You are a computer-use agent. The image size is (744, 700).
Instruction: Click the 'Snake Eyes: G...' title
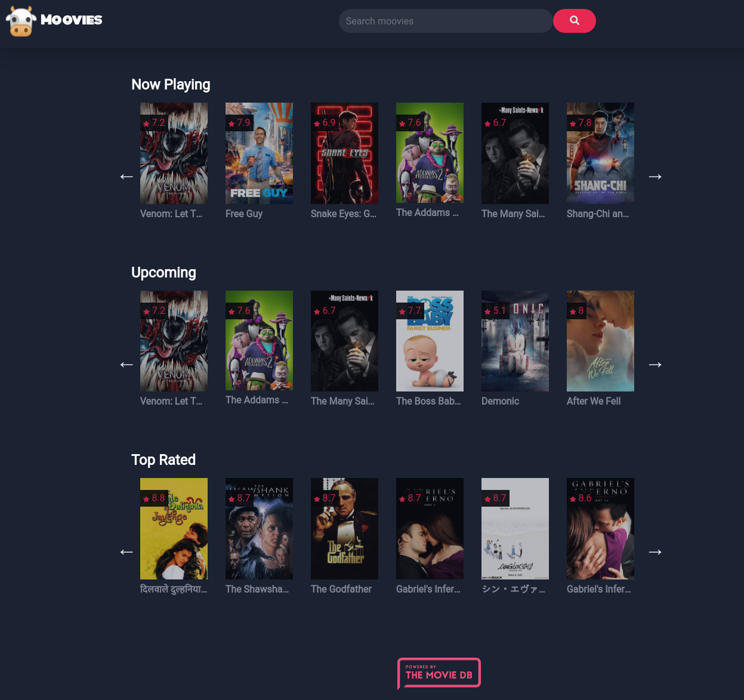[x=344, y=214]
